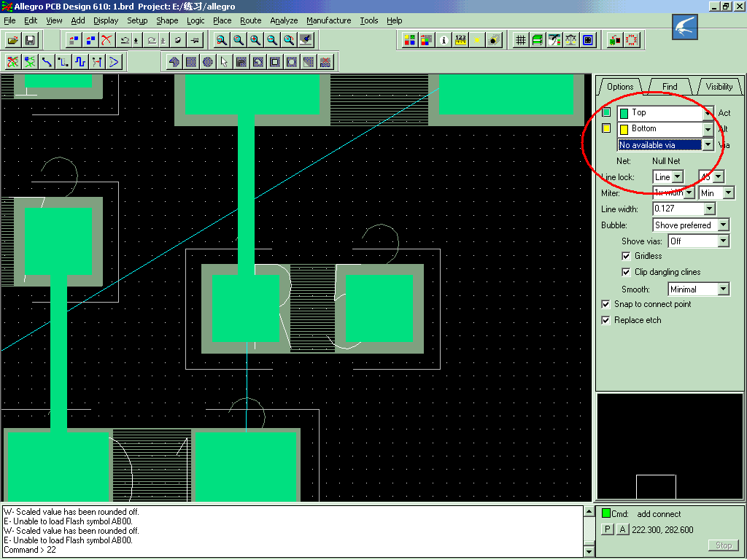Switch to the Visibility tab
This screenshot has height=560, width=747.
[x=719, y=87]
